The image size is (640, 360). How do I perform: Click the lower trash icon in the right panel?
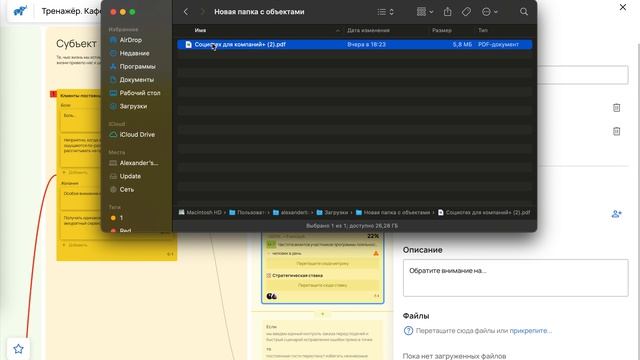tap(616, 131)
